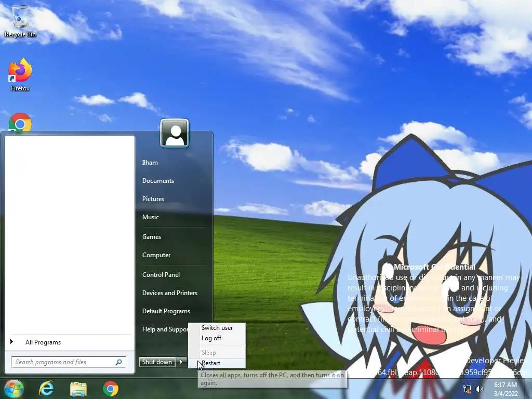Click the user account picture
Image resolution: width=532 pixels, height=399 pixels.
[x=175, y=133]
